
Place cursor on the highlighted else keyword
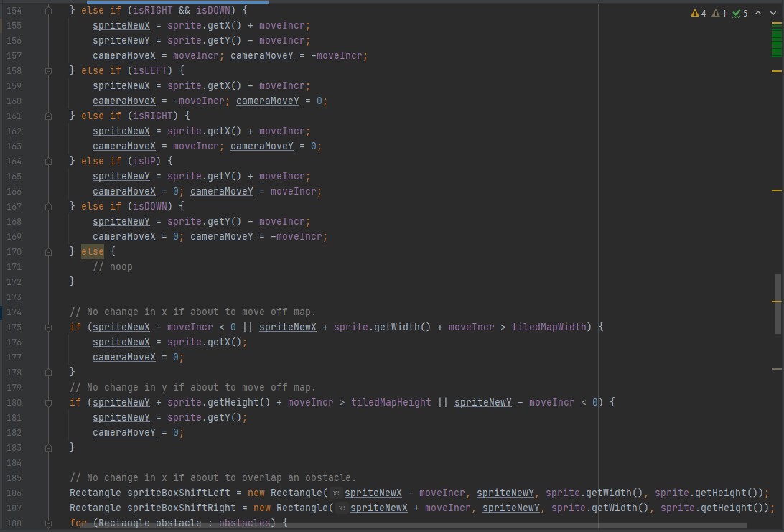tap(92, 251)
